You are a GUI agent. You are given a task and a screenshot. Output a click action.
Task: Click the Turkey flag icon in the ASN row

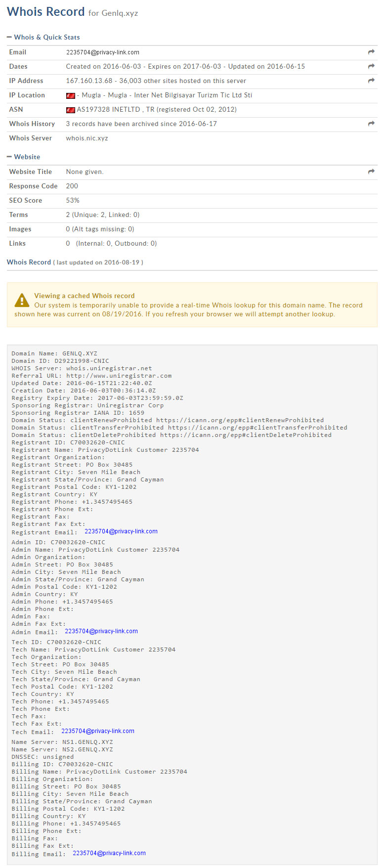click(x=70, y=110)
